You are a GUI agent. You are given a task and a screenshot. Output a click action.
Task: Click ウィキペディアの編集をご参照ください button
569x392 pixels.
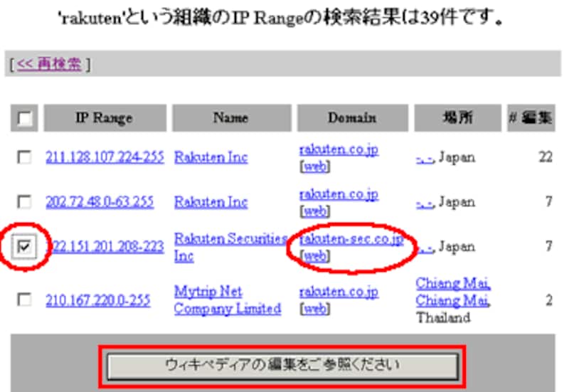pos(282,366)
